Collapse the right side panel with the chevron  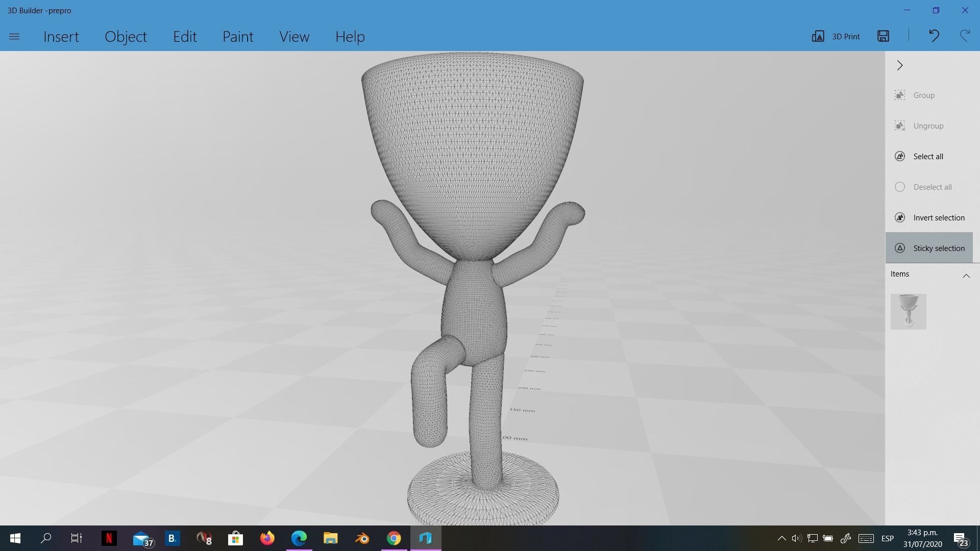coord(900,65)
